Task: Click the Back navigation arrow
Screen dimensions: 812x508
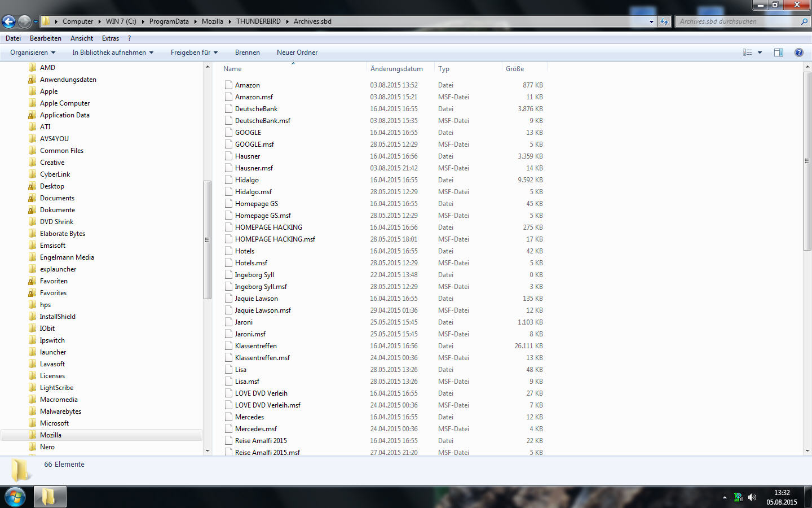Action: 8,21
